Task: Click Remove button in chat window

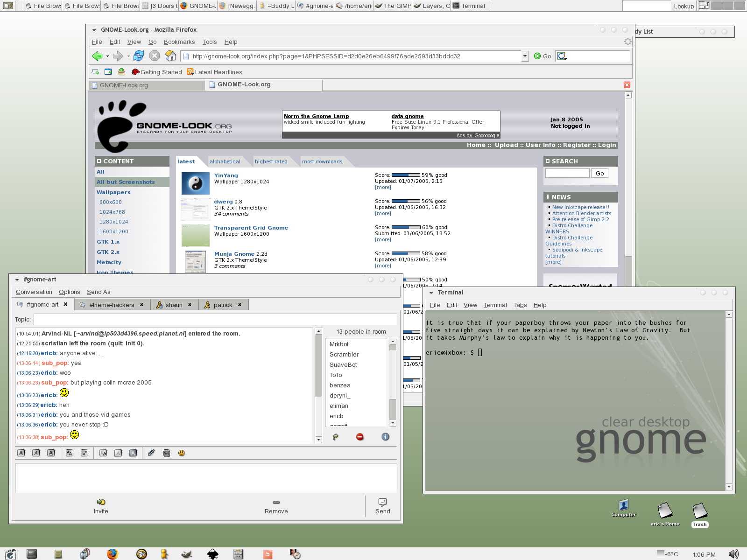Action: tap(276, 506)
